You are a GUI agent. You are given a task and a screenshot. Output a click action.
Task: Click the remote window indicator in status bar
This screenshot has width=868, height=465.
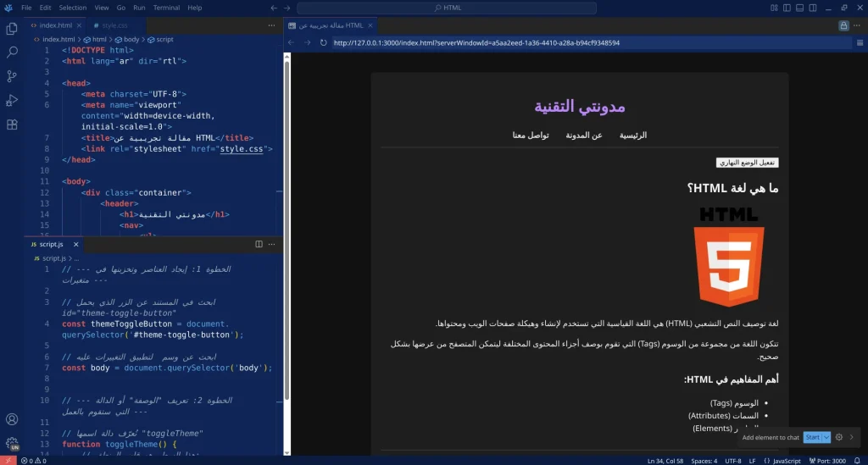(x=8, y=461)
